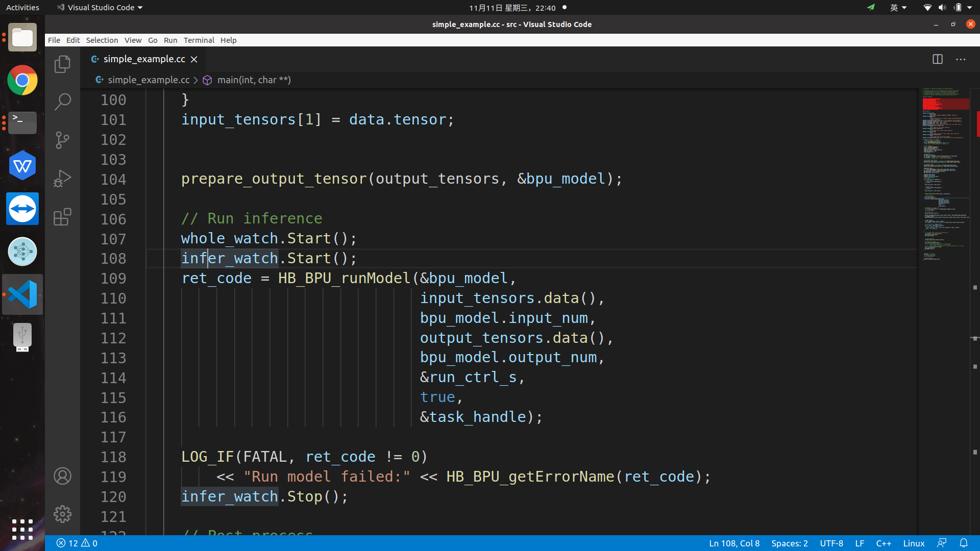Viewport: 980px width, 551px height.
Task: Click the errors and warnings status indicator
Action: (x=77, y=543)
